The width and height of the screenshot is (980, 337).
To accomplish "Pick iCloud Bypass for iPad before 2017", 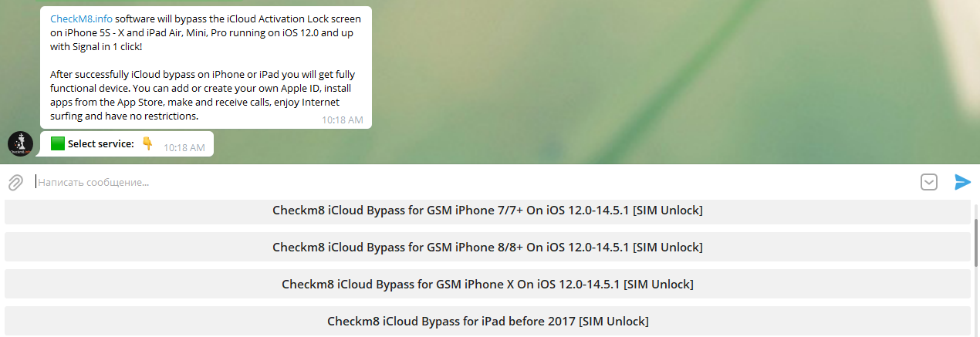I will [488, 321].
